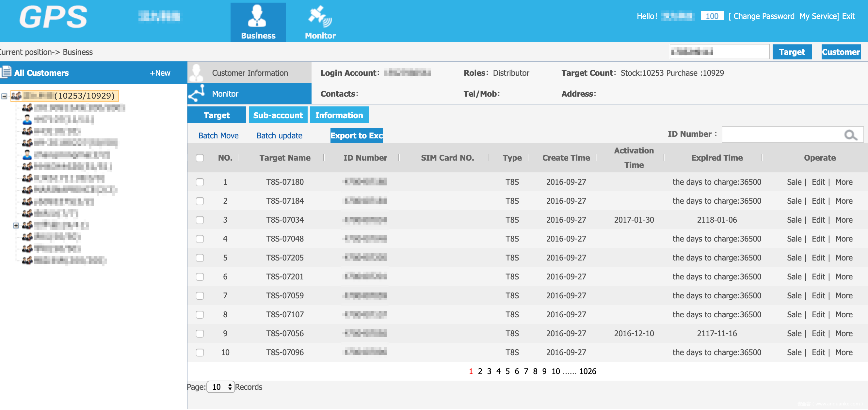Collapse the root customer tree node
This screenshot has width=868, height=410.
pyautogui.click(x=4, y=96)
